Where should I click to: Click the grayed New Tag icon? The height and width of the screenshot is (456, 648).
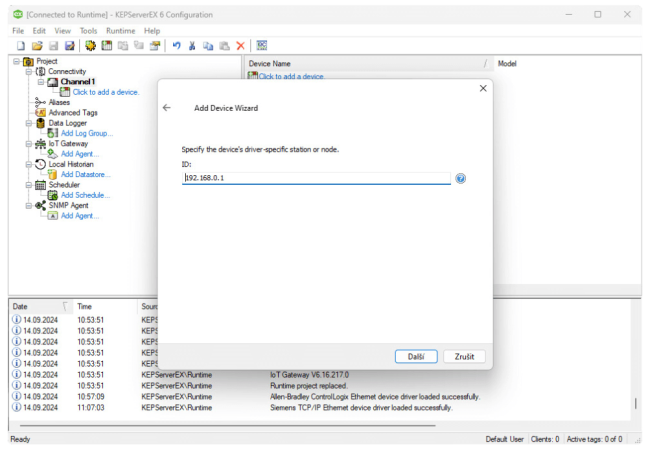139,46
